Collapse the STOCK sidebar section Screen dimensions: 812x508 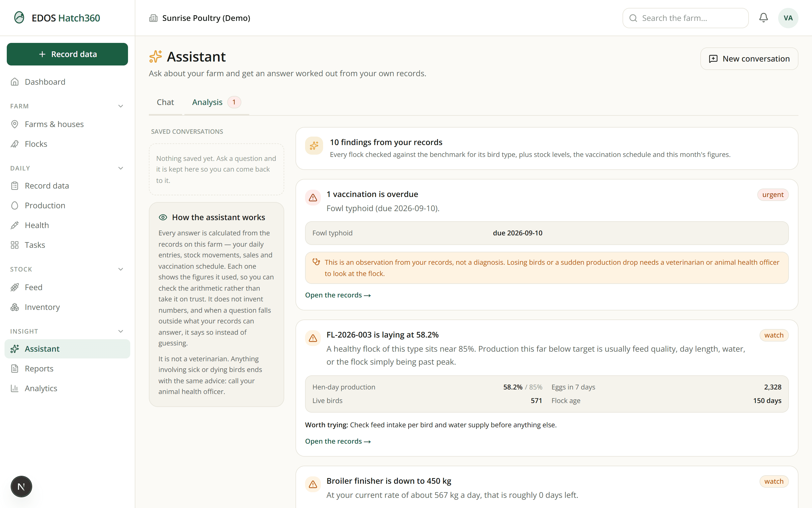121,270
